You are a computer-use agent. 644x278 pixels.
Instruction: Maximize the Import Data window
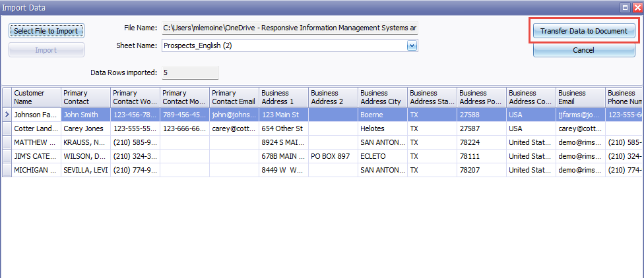click(626, 7)
